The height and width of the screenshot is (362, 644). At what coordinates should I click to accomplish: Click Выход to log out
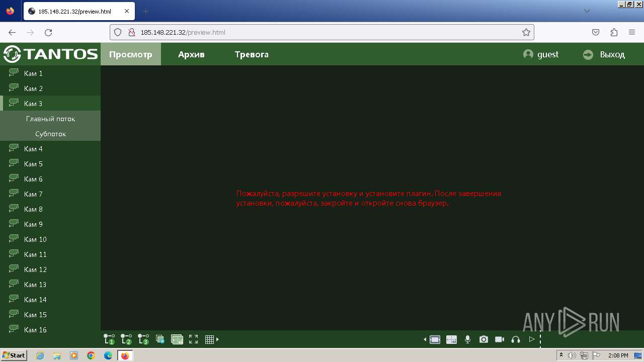point(604,54)
